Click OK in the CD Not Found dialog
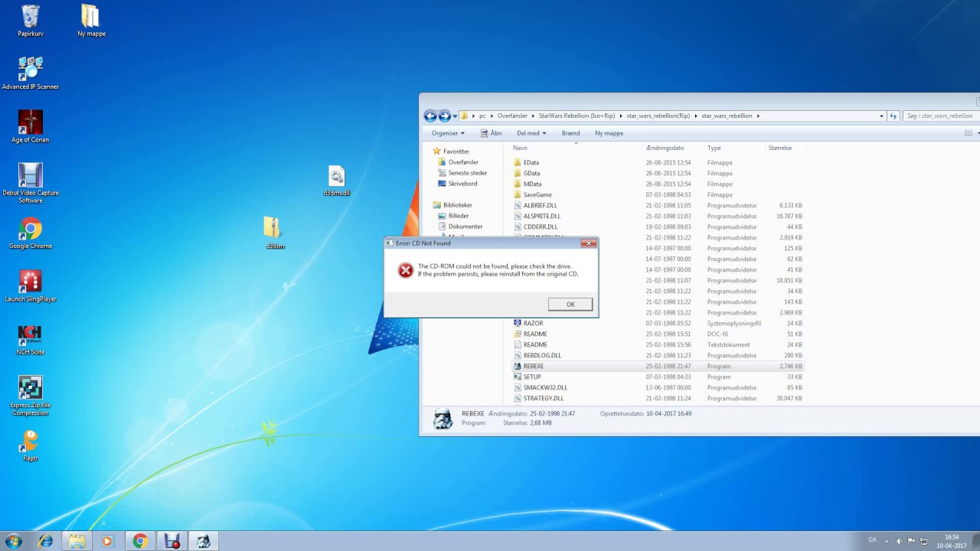This screenshot has height=551, width=980. [x=570, y=305]
